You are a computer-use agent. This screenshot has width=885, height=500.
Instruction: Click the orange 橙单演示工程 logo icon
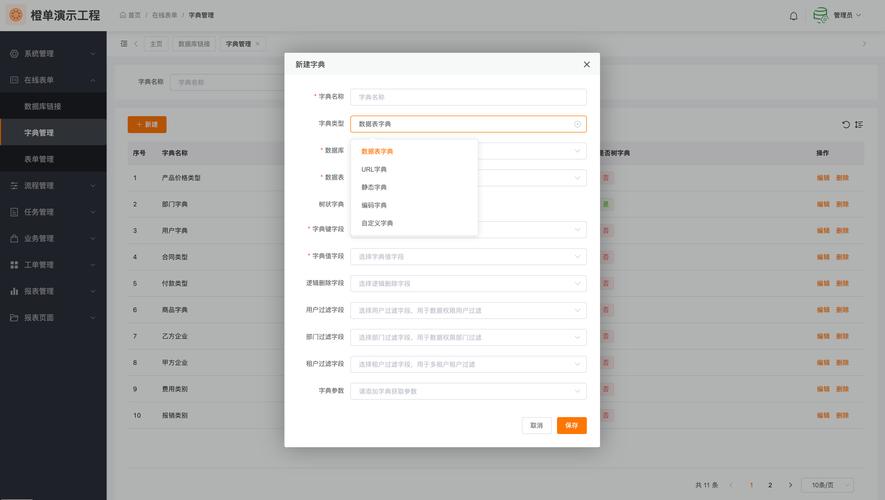[16, 15]
